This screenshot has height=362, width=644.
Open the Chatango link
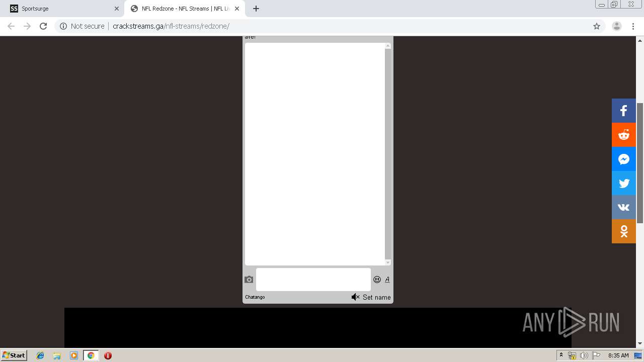tap(255, 297)
